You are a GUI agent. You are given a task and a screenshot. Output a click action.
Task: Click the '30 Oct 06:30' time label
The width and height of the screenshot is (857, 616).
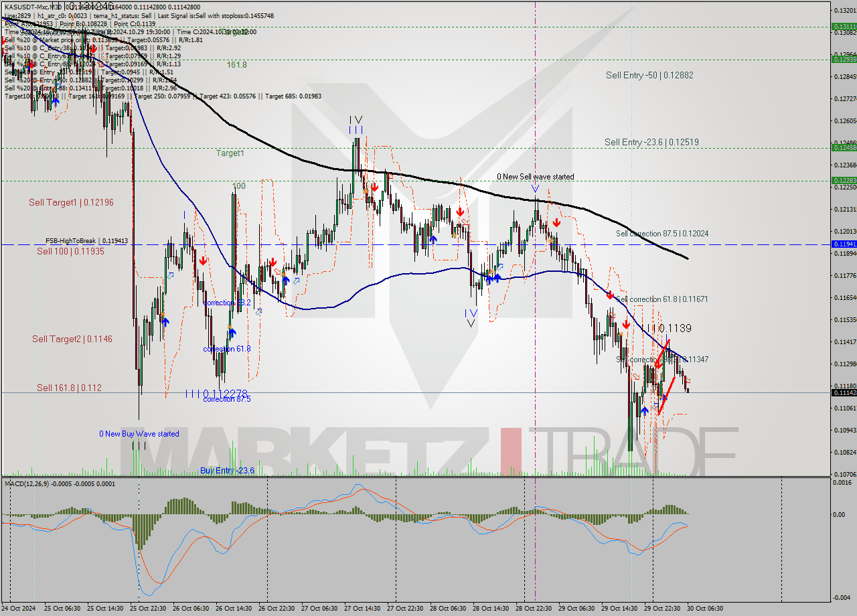[705, 609]
